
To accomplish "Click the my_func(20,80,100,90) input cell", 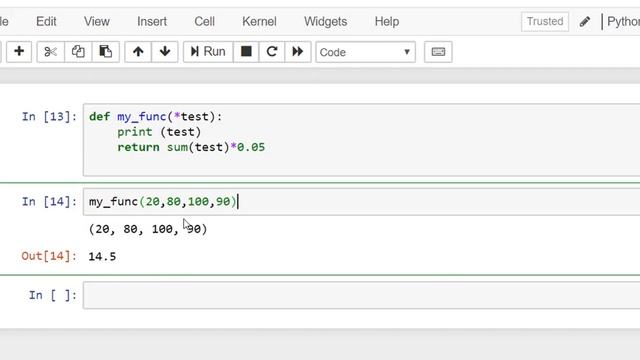I will [361, 202].
